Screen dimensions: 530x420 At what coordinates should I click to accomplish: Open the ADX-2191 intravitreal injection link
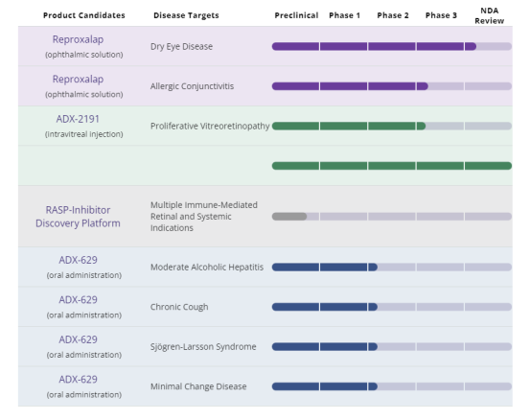(x=78, y=119)
